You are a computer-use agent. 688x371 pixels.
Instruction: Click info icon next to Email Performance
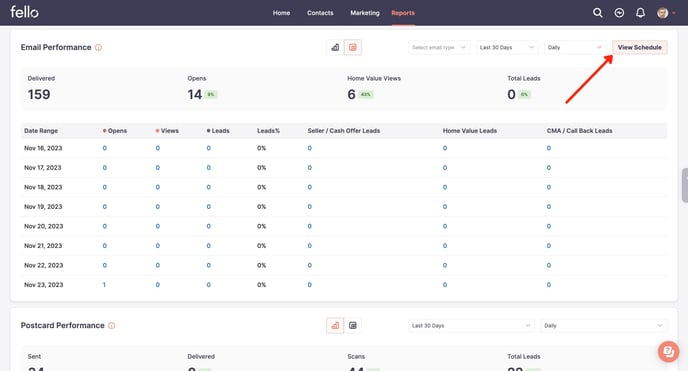[98, 47]
